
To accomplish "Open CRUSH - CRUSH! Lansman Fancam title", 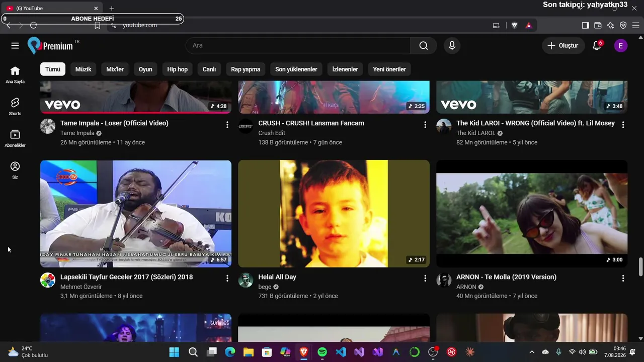I will coord(311,123).
